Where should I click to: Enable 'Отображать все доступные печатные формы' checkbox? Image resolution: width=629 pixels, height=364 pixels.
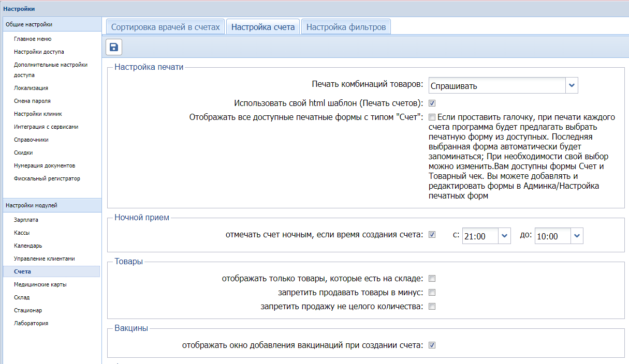(432, 117)
